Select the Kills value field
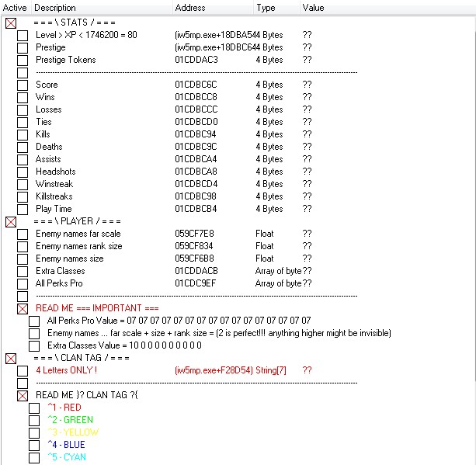Screen dimensions: 476x465 [x=307, y=134]
